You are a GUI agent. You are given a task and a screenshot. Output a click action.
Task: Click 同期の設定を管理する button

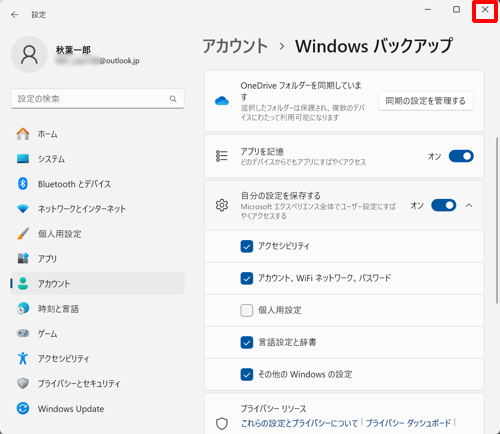(x=426, y=101)
